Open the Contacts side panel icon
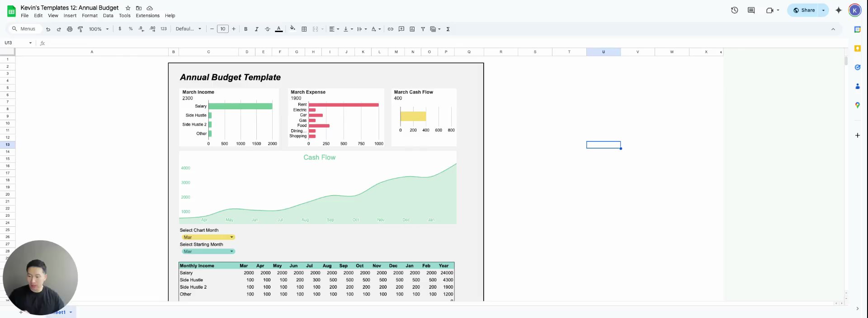Image resolution: width=868 pixels, height=318 pixels. pyautogui.click(x=858, y=86)
